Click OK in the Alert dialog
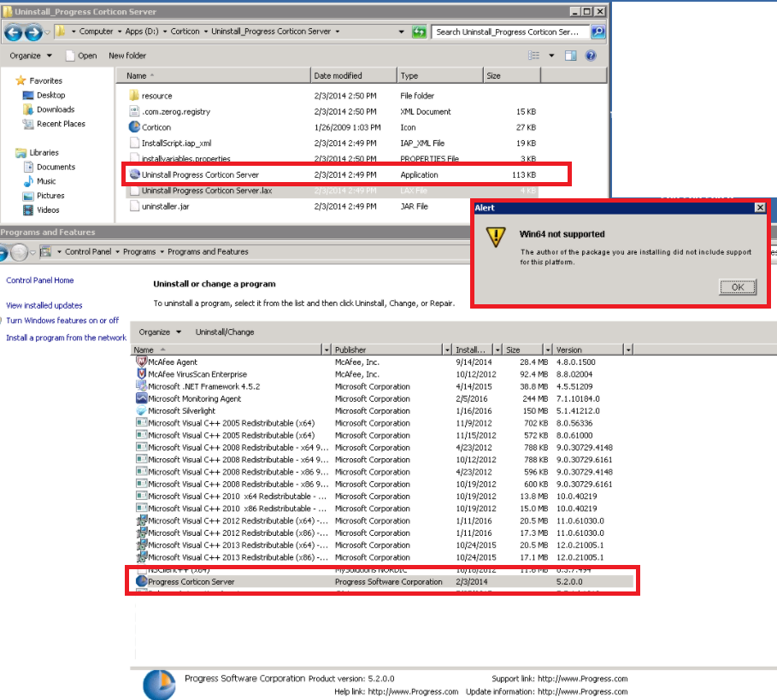 pyautogui.click(x=738, y=287)
